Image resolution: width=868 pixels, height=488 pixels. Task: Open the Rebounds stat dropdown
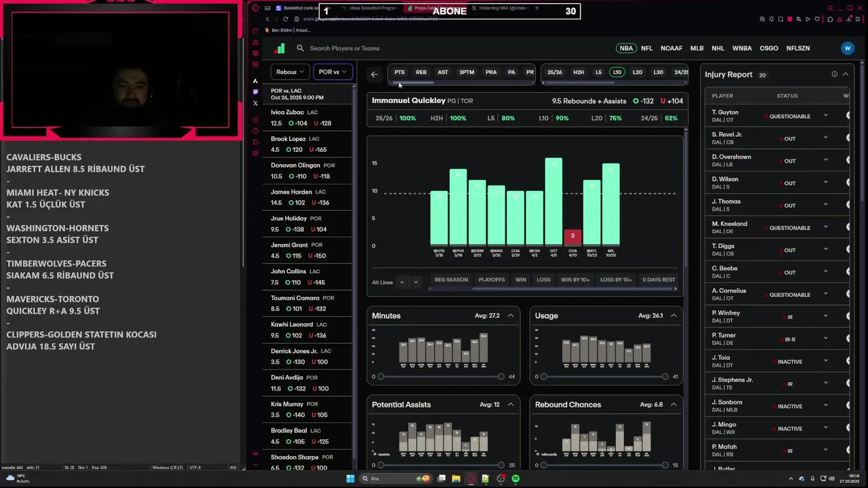coord(290,72)
